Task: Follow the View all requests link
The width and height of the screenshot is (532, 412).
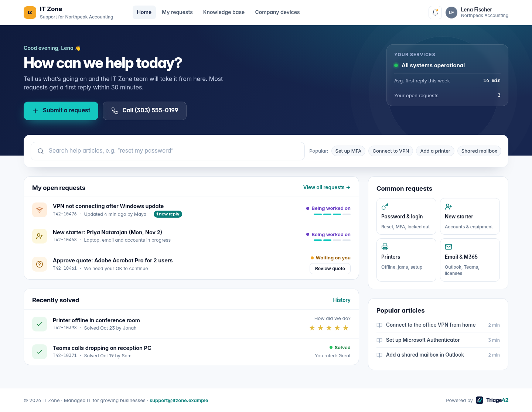Action: tap(327, 187)
